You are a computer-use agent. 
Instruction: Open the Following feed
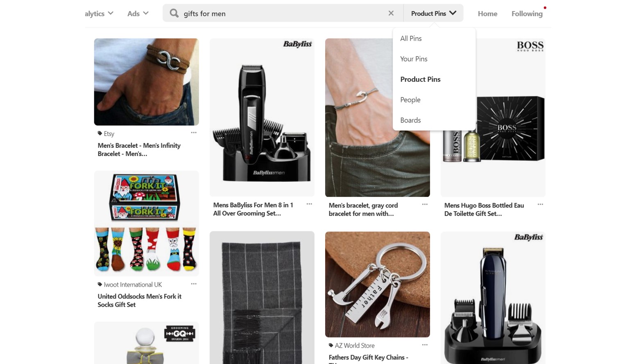[527, 14]
